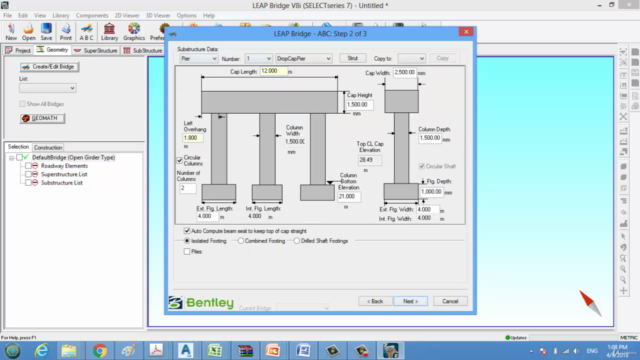Click the delete X icon in right toolbar

click(x=623, y=117)
